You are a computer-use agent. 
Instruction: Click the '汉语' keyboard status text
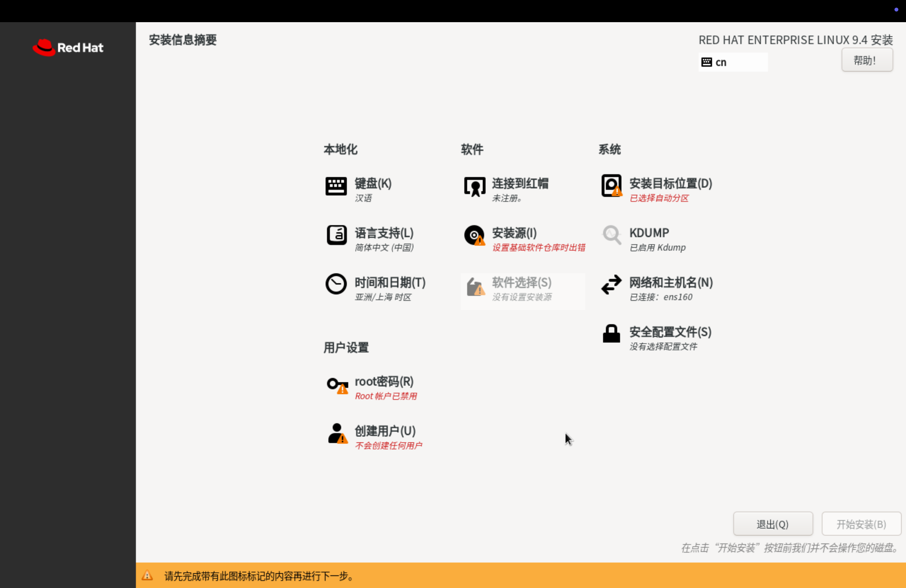tap(363, 198)
